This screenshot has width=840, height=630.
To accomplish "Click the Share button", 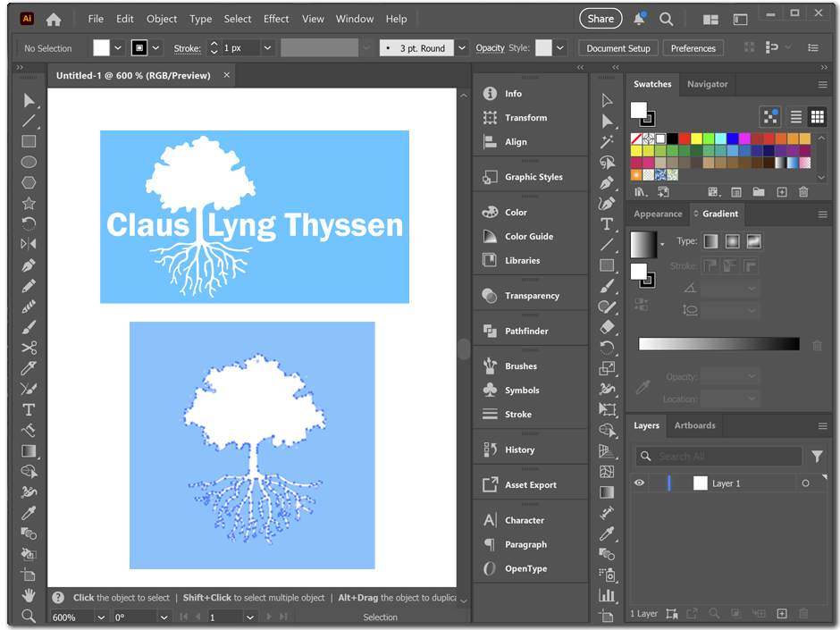I will (x=601, y=19).
